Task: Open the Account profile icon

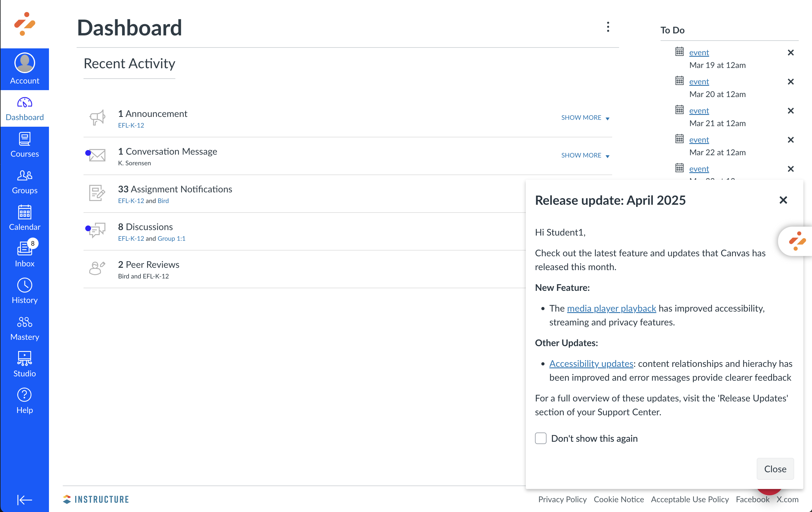Action: click(x=24, y=63)
